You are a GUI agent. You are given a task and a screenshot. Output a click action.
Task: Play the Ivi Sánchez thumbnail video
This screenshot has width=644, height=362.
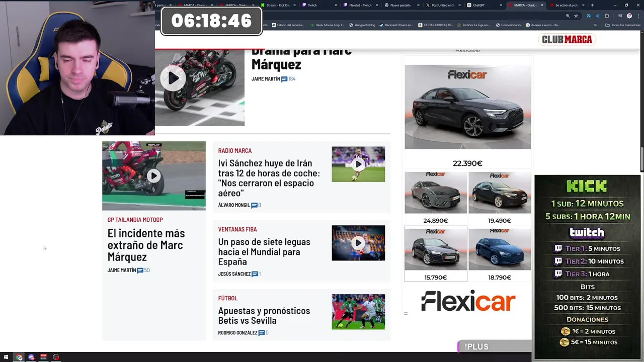358,164
